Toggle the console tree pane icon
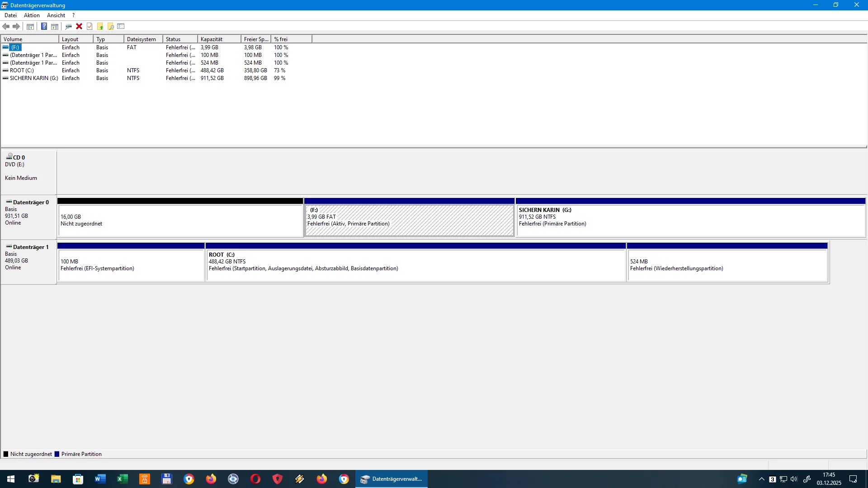This screenshot has height=488, width=868. (x=29, y=26)
